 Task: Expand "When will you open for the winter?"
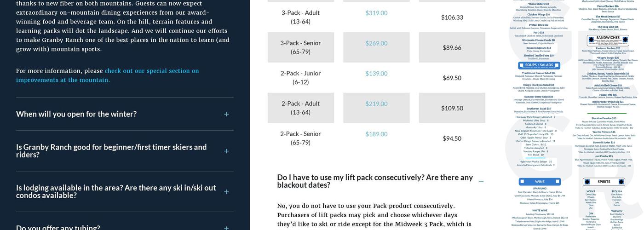(x=76, y=114)
